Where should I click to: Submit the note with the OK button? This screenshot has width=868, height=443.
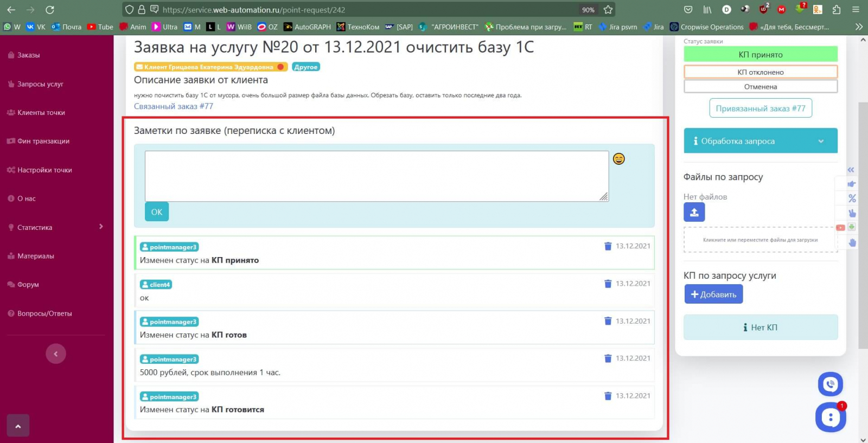[157, 212]
